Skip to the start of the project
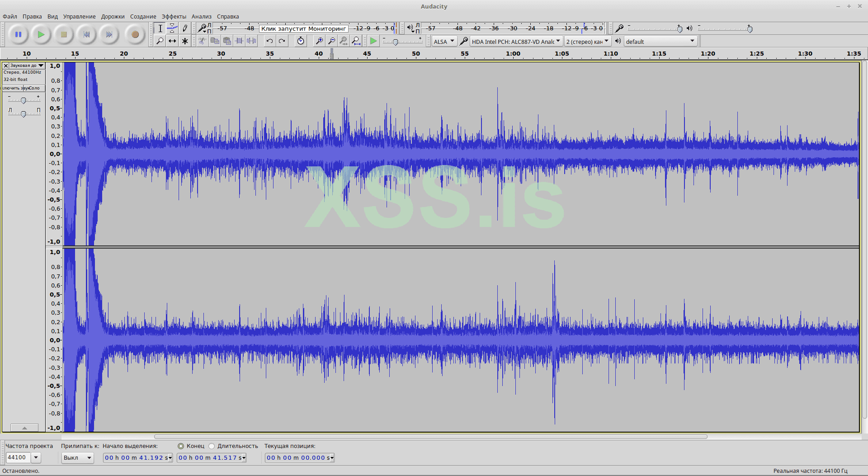The width and height of the screenshot is (868, 476). point(86,34)
